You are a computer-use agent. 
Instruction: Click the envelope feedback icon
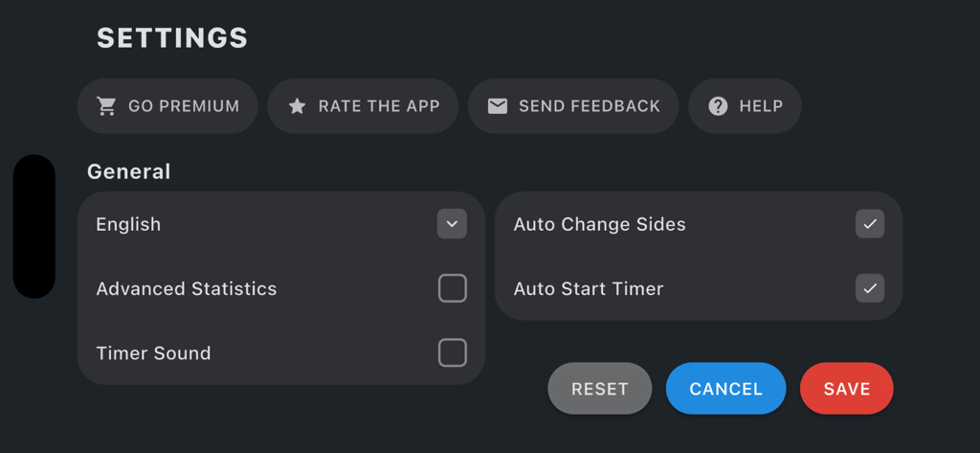(x=498, y=106)
